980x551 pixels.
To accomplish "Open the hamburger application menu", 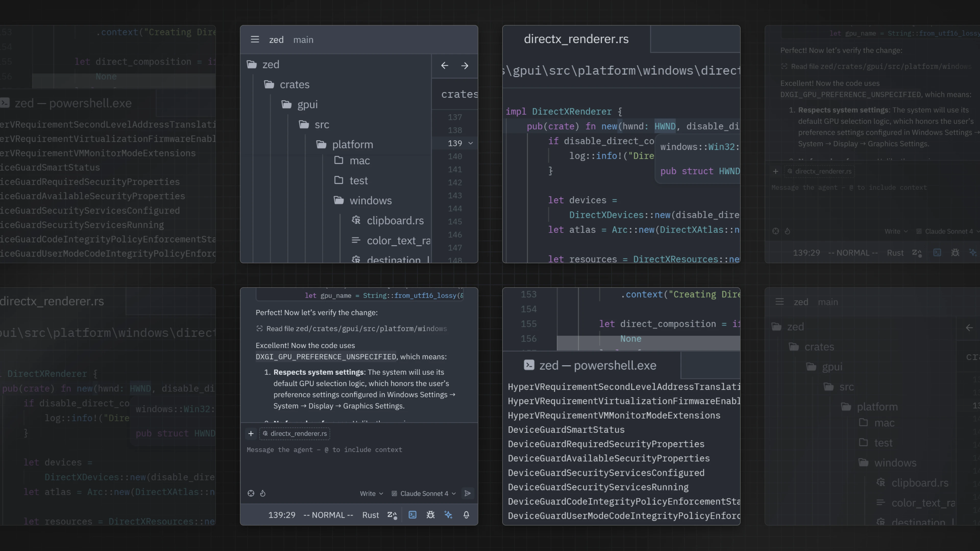I will 255,39.
